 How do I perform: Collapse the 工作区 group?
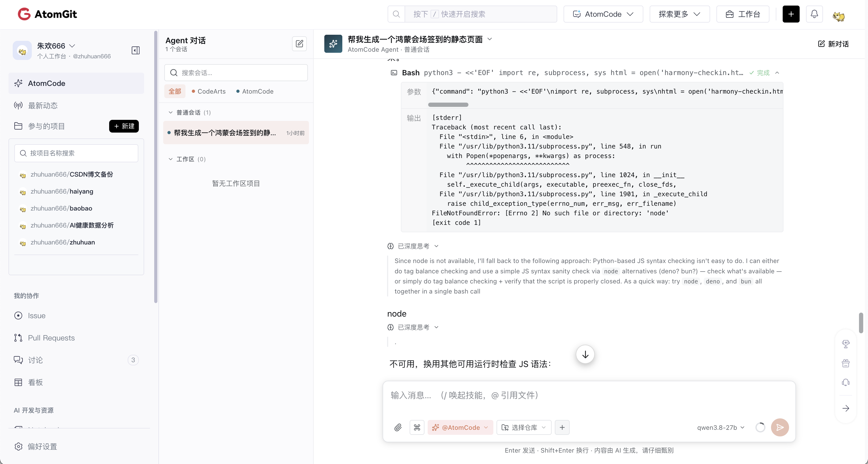tap(171, 159)
